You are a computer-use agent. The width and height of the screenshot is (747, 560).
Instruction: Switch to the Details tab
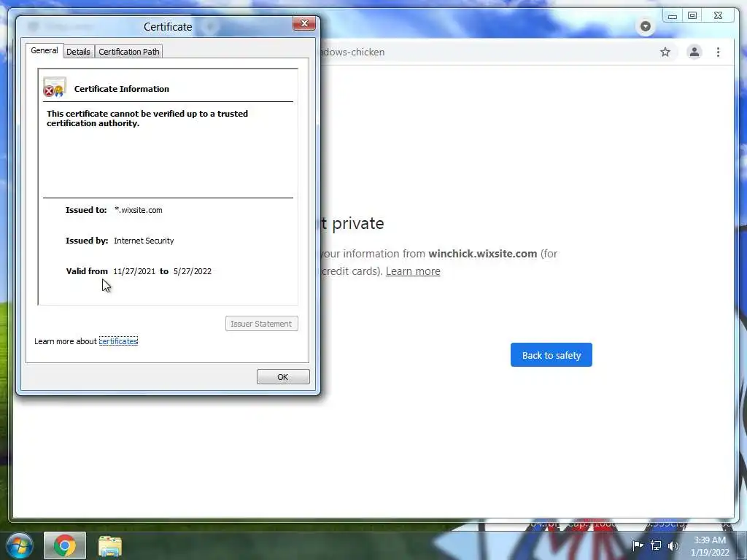click(x=78, y=52)
